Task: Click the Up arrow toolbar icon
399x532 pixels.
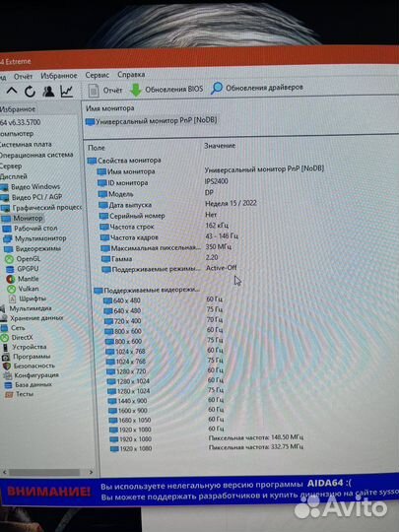Action: [12, 91]
